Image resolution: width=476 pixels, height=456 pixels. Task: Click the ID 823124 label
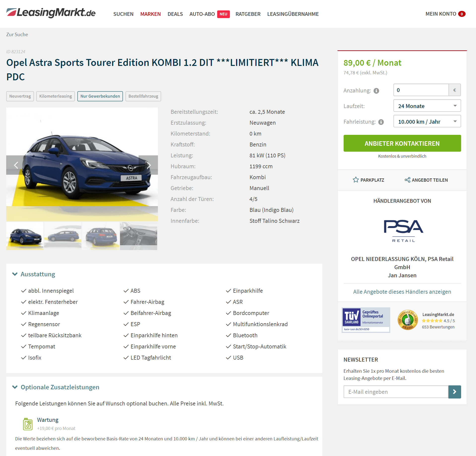pos(16,52)
